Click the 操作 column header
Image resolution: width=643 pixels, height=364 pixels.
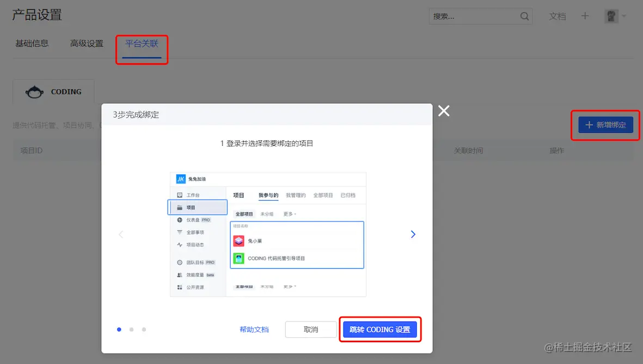(x=556, y=150)
